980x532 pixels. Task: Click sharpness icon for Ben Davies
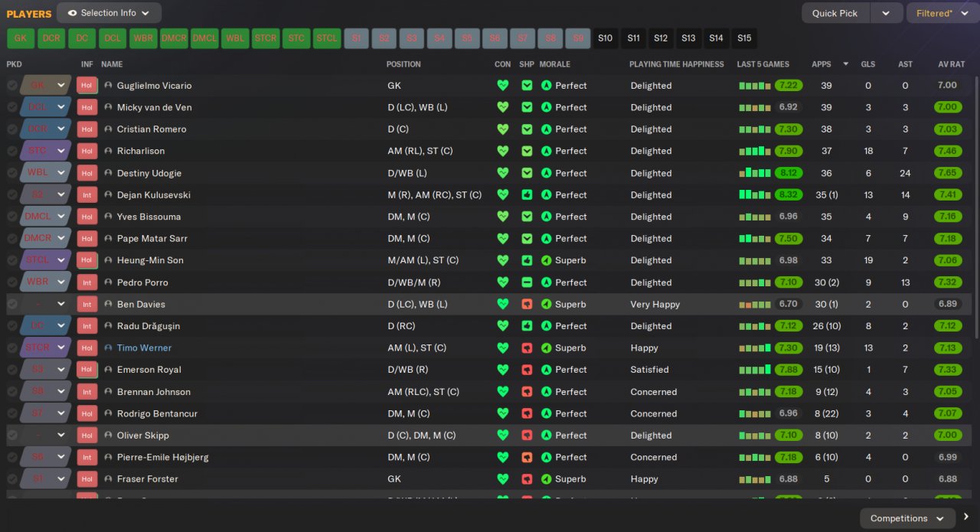click(527, 305)
